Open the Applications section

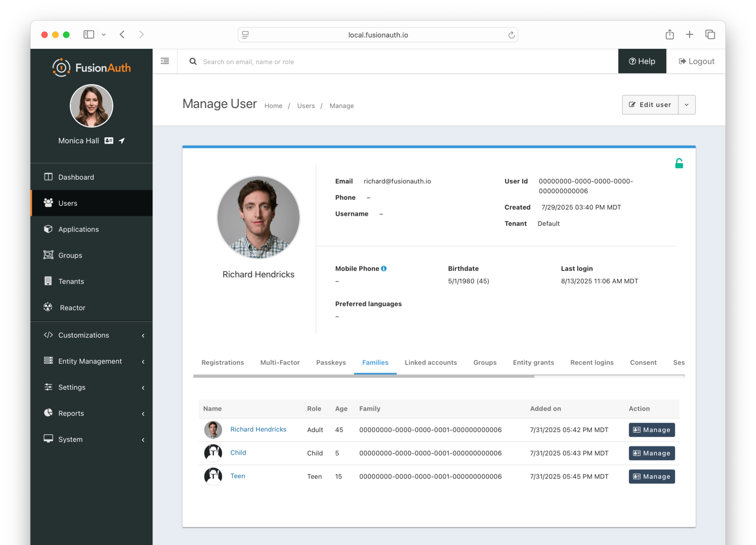click(78, 229)
